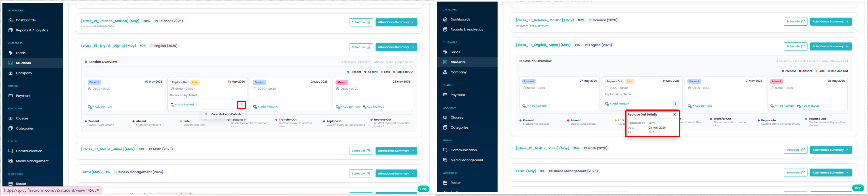
Task: Select Company icon in right screenshot sidebar
Action: (x=445, y=72)
